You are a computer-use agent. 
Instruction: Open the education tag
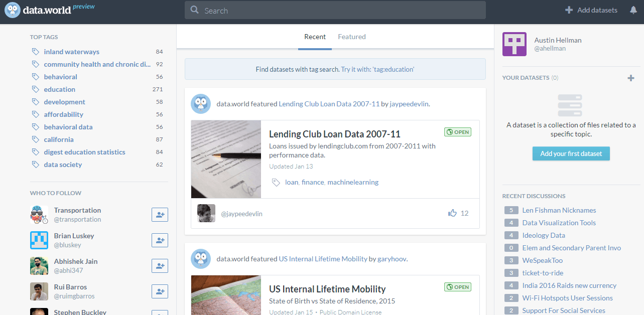[59, 89]
